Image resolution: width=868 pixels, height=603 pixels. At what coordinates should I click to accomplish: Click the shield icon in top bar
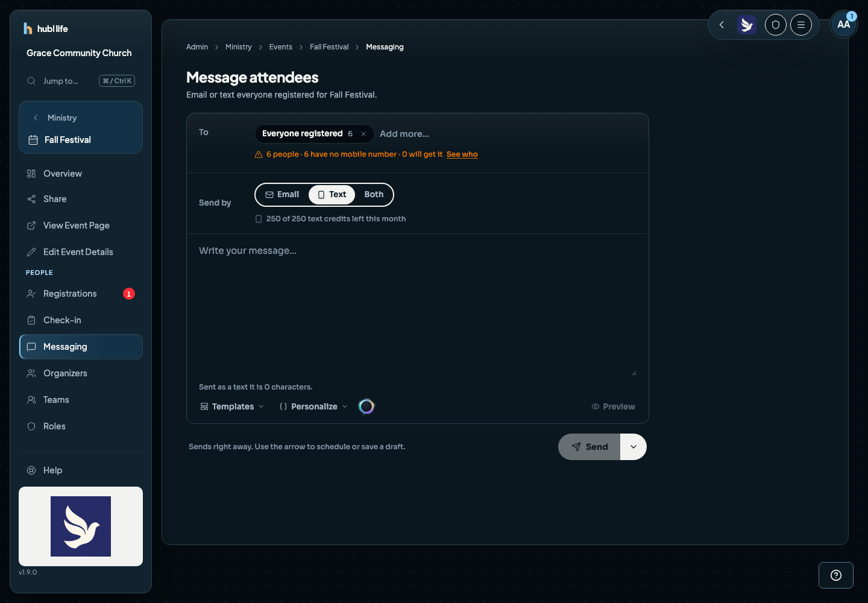(776, 25)
